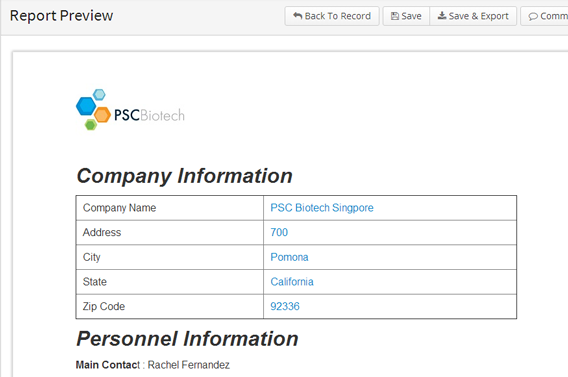Click the download icon in Save & Export
The width and height of the screenshot is (568, 377).
[442, 16]
